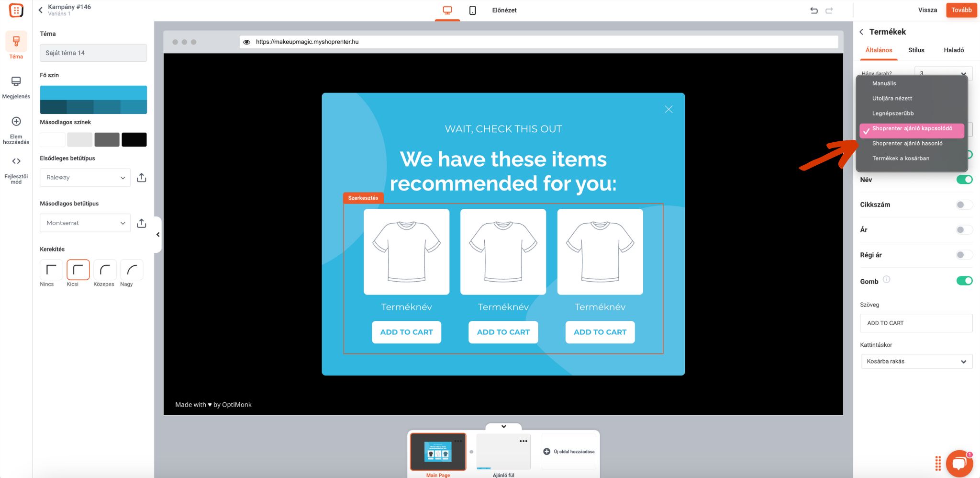Pick the black secondary color swatch
The image size is (980, 478).
[x=134, y=140]
